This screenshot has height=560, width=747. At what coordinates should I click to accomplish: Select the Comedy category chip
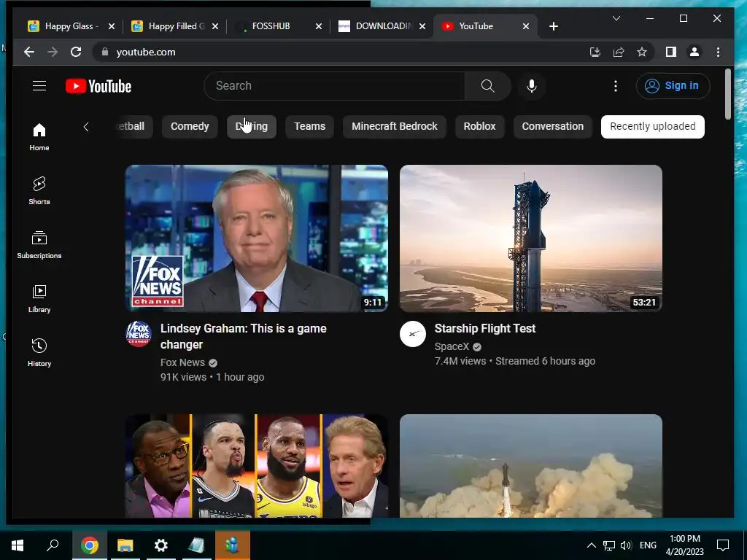click(x=190, y=126)
